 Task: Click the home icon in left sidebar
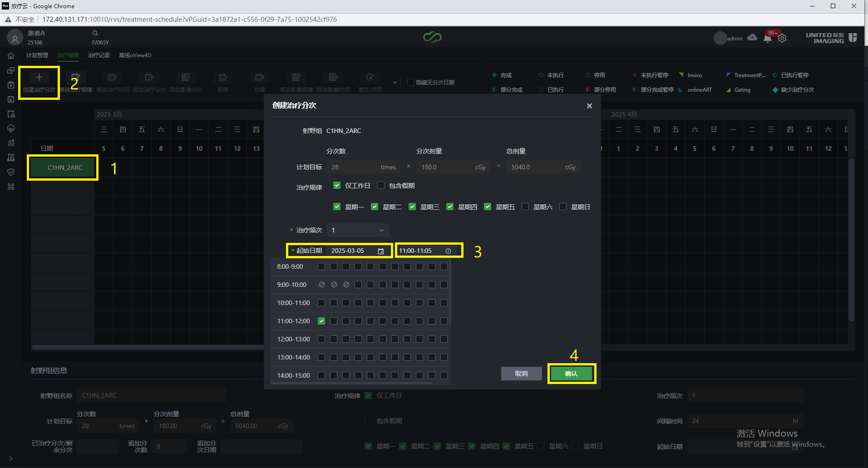11,56
